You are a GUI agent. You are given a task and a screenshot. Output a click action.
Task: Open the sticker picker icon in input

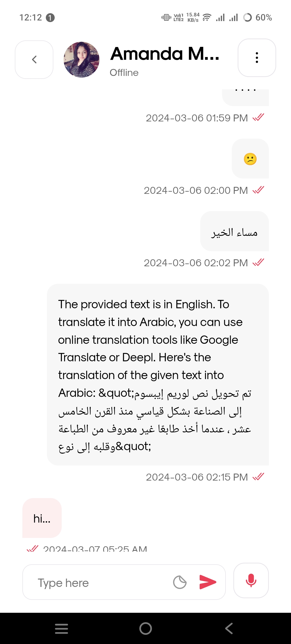coord(180,582)
